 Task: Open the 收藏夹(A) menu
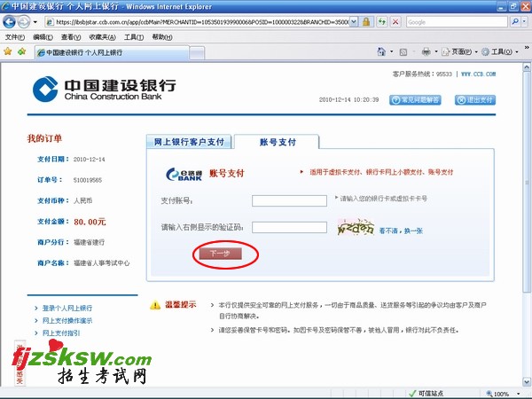point(103,37)
